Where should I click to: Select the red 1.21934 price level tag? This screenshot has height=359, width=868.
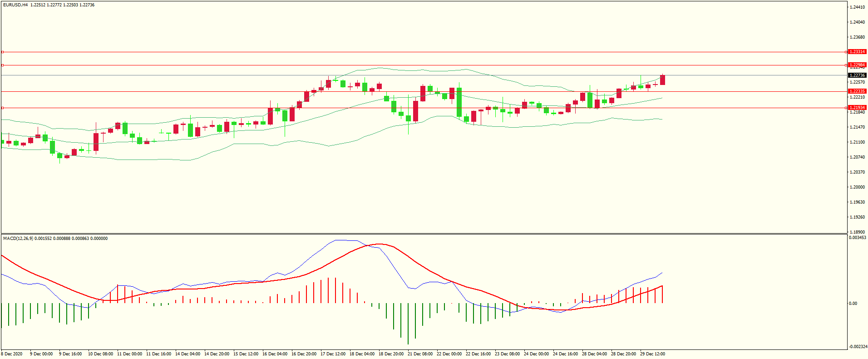(857, 108)
